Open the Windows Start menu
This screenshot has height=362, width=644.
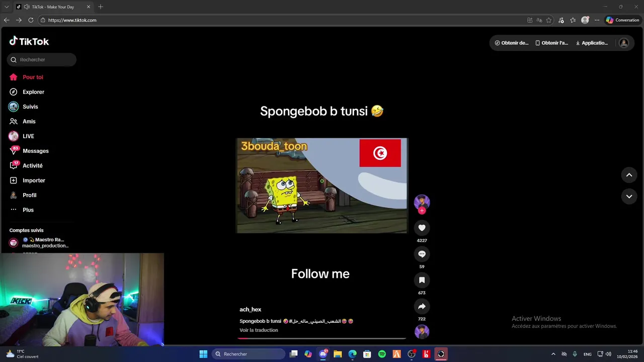click(203, 354)
